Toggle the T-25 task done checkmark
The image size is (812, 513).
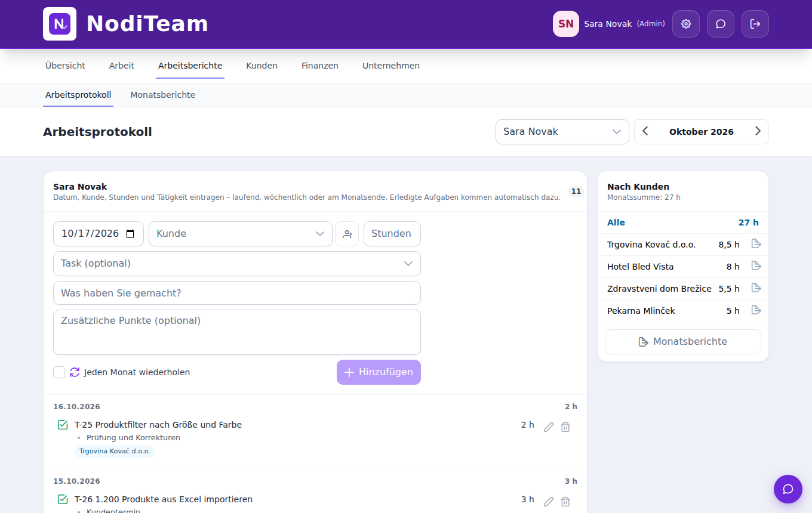point(63,425)
